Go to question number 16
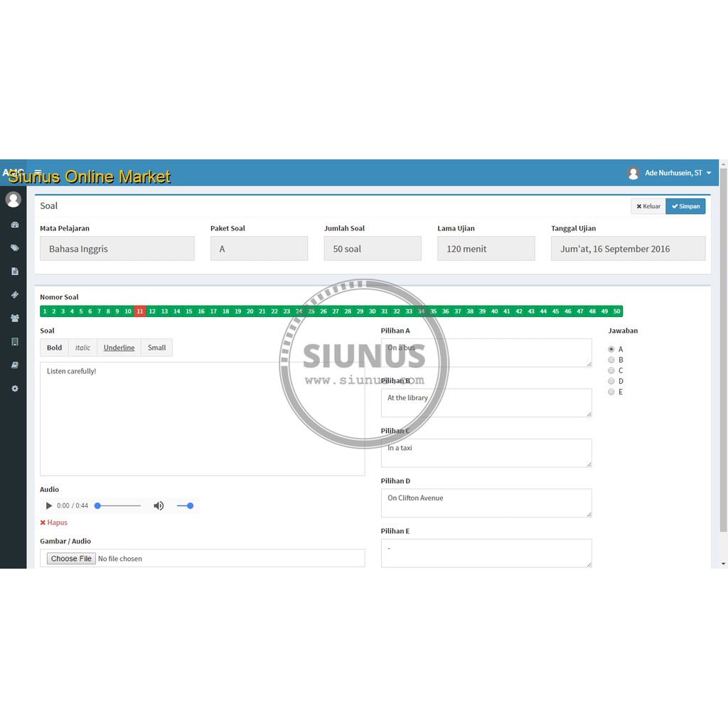The width and height of the screenshot is (728, 728). pyautogui.click(x=201, y=311)
